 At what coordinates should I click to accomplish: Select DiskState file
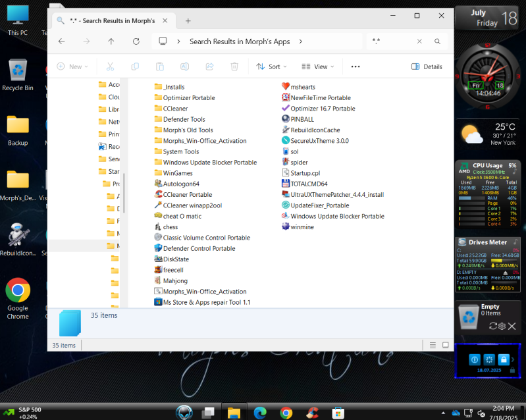click(172, 259)
